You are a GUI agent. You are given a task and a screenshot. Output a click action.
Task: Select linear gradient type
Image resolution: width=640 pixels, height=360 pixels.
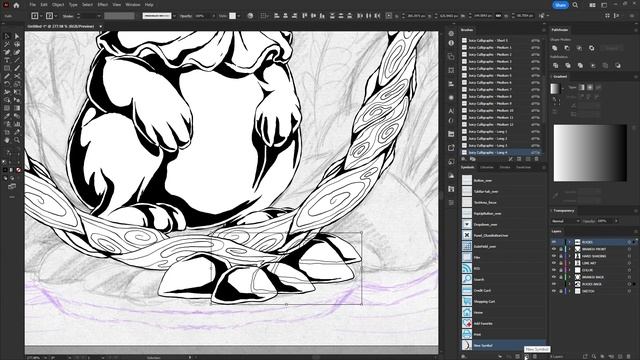[581, 87]
